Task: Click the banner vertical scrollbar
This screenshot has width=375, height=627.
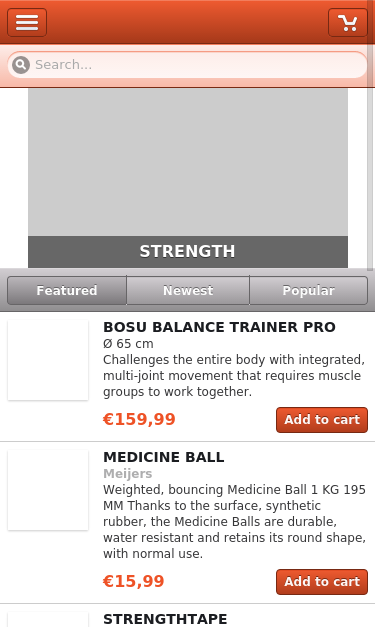Action: [x=371, y=178]
